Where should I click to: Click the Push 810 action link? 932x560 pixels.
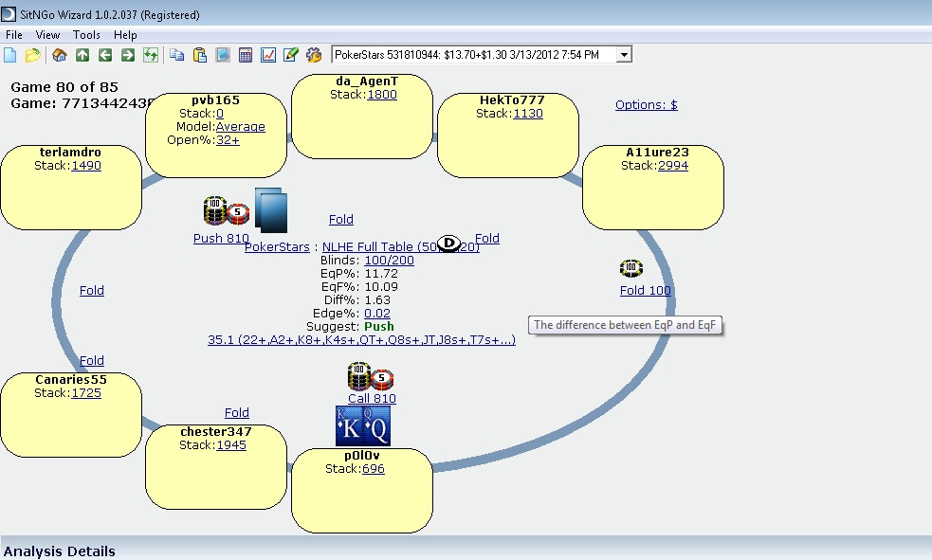tap(221, 238)
